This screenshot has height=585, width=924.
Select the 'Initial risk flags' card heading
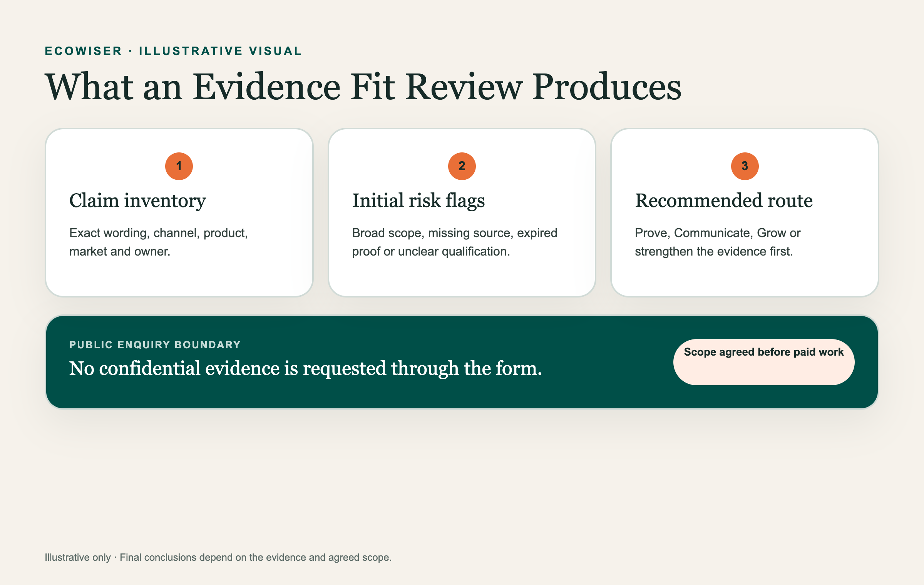(418, 201)
